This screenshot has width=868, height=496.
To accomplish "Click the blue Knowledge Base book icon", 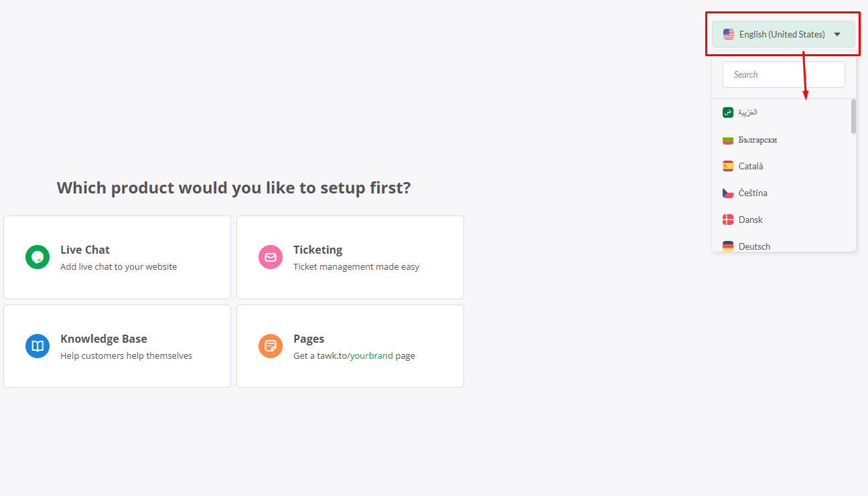I will click(x=38, y=346).
